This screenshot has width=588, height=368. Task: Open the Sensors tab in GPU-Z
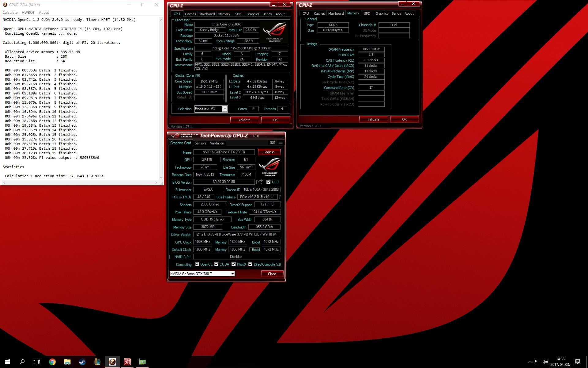pos(200,143)
